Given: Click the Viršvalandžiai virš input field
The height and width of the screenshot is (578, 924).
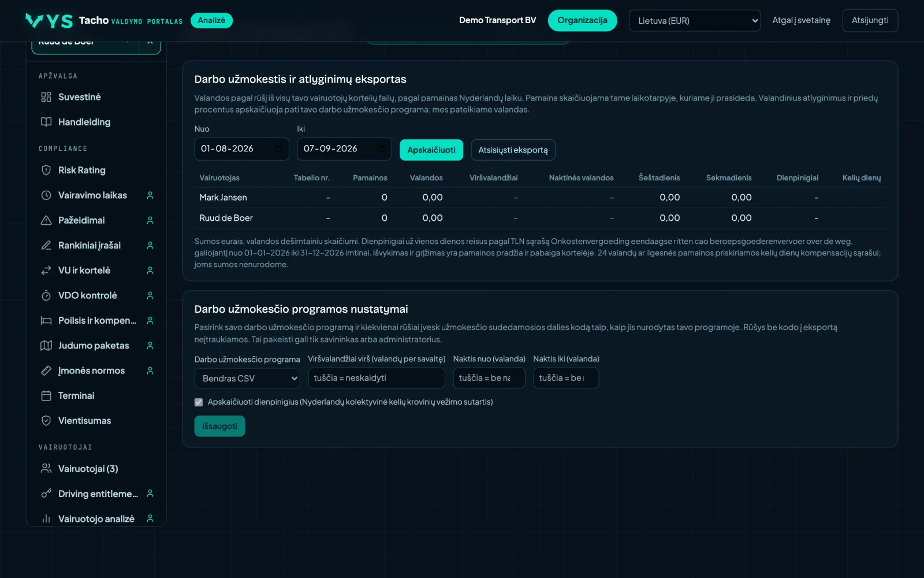Looking at the screenshot, I should point(377,378).
